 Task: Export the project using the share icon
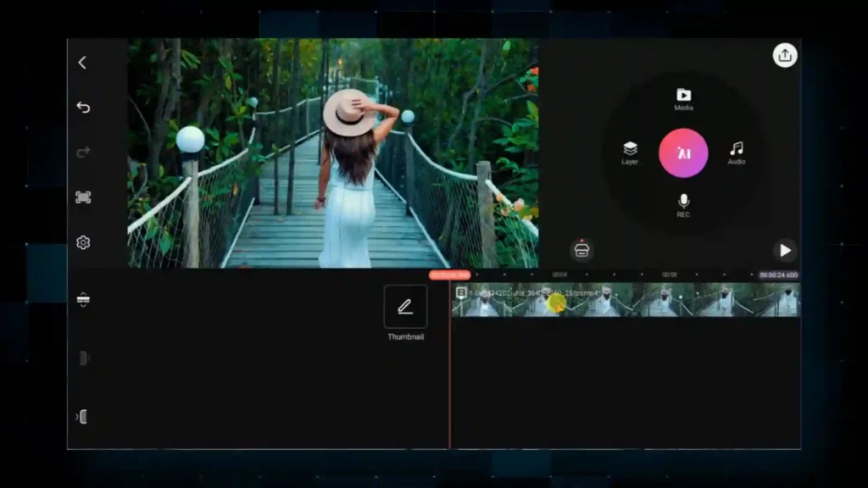[784, 55]
